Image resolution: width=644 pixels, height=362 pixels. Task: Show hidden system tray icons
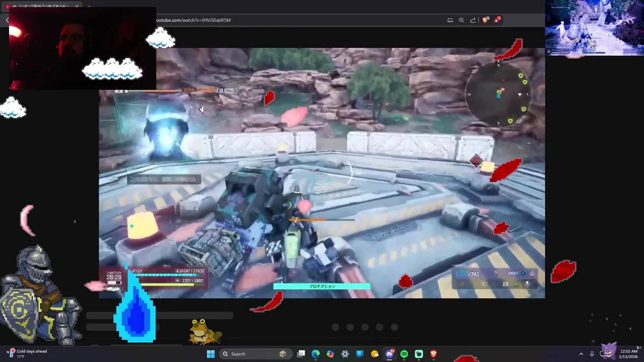tap(581, 354)
